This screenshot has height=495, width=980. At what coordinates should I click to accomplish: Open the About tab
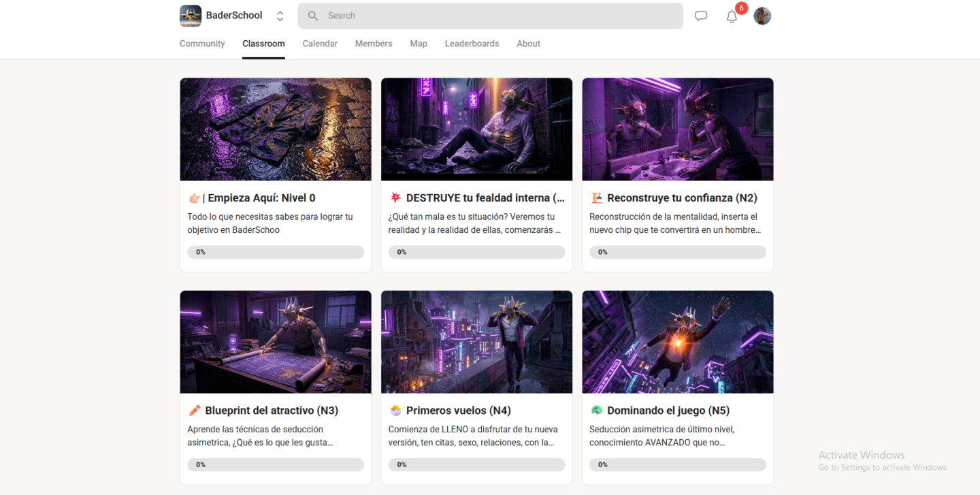click(528, 44)
